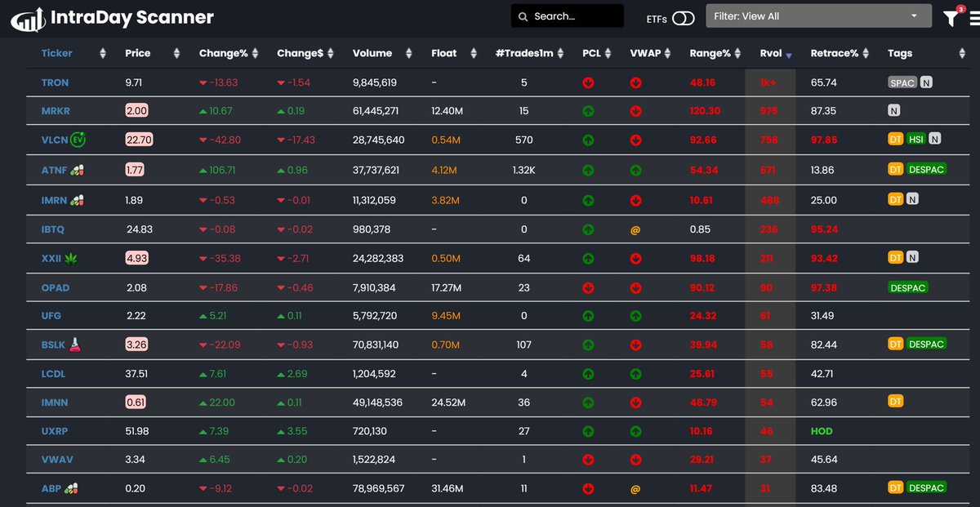This screenshot has width=980, height=507.
Task: Click the 1k+ Rvol value for TRON
Action: coord(768,82)
